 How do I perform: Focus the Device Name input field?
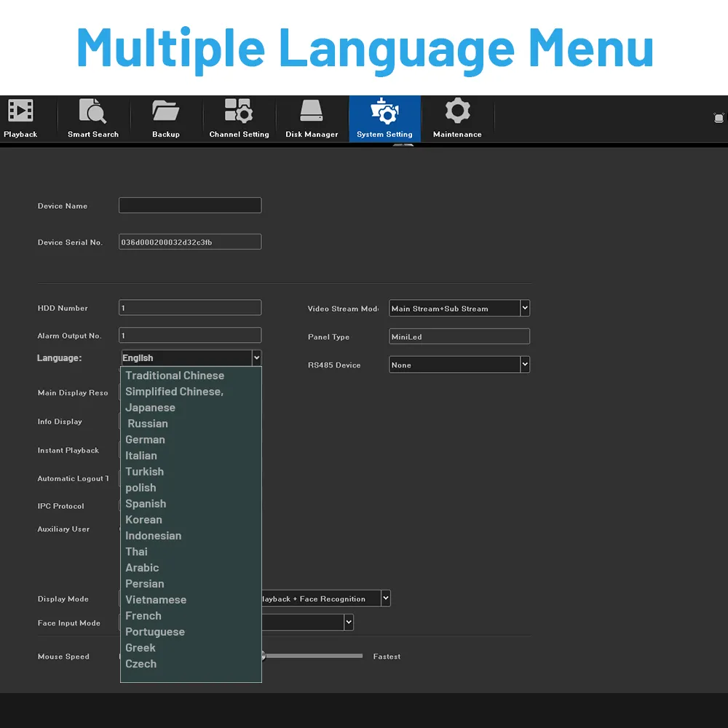(190, 205)
